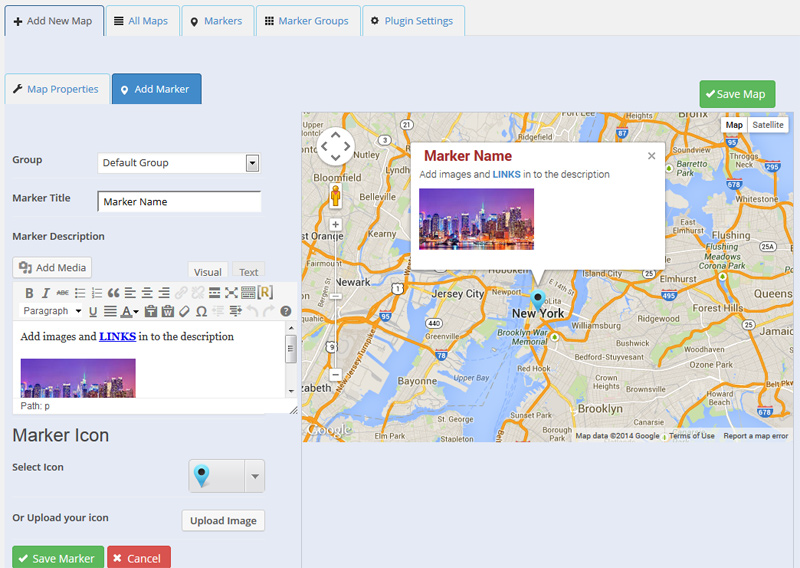The image size is (800, 568).
Task: Switch editor to Text mode
Action: point(248,271)
